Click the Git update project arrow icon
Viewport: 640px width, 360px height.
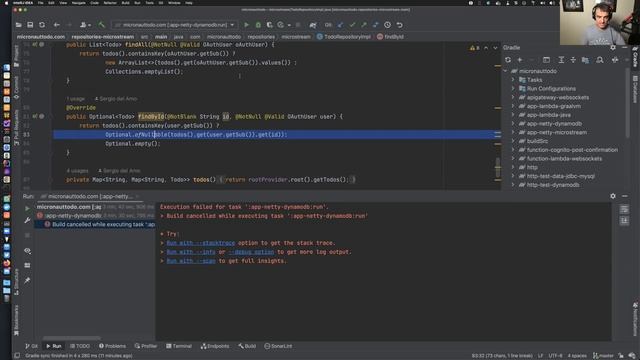[x=340, y=25]
